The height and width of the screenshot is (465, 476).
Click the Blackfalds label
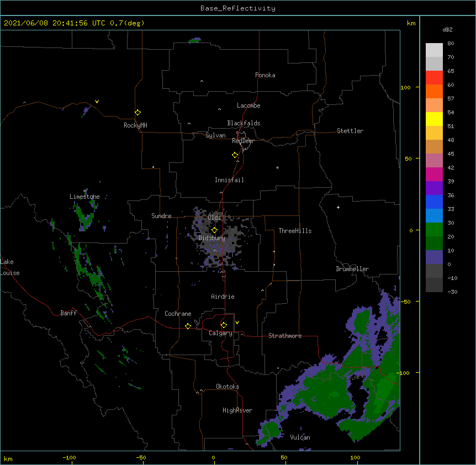tap(244, 123)
